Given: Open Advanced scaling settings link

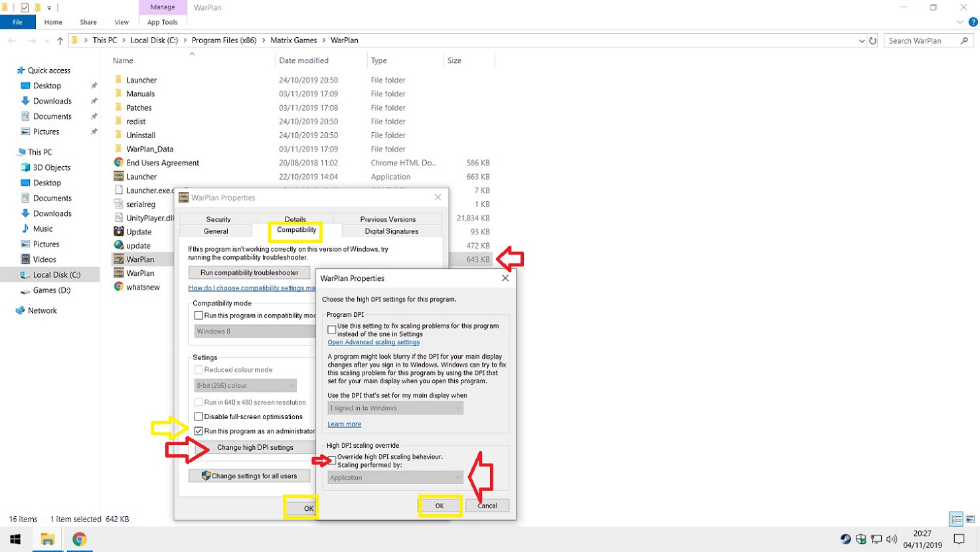Looking at the screenshot, I should click(373, 342).
